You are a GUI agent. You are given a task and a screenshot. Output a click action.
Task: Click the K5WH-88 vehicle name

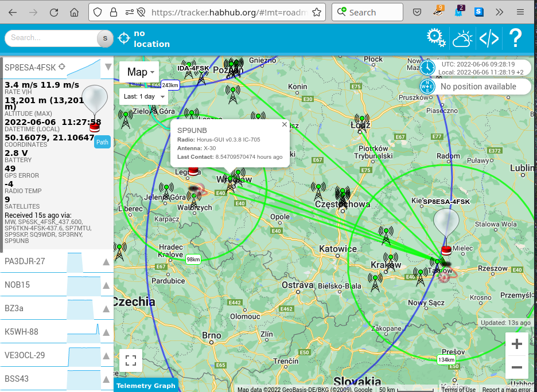click(x=21, y=332)
